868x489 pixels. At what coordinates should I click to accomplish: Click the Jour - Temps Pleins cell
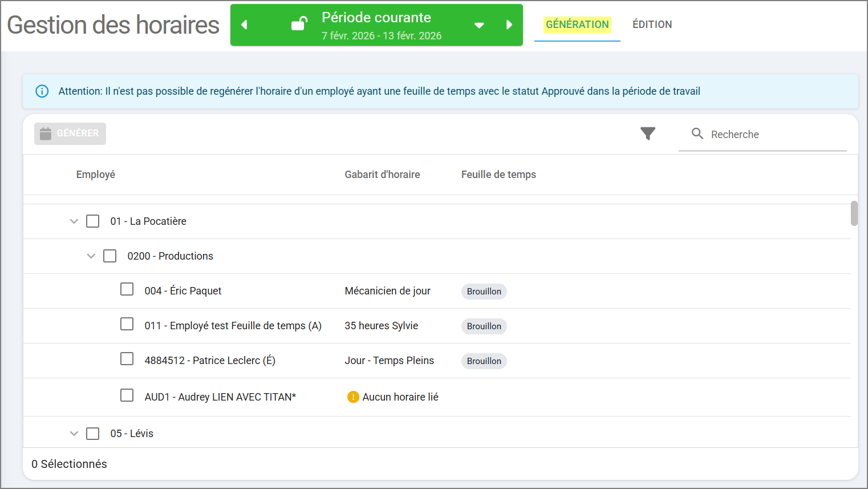click(390, 361)
